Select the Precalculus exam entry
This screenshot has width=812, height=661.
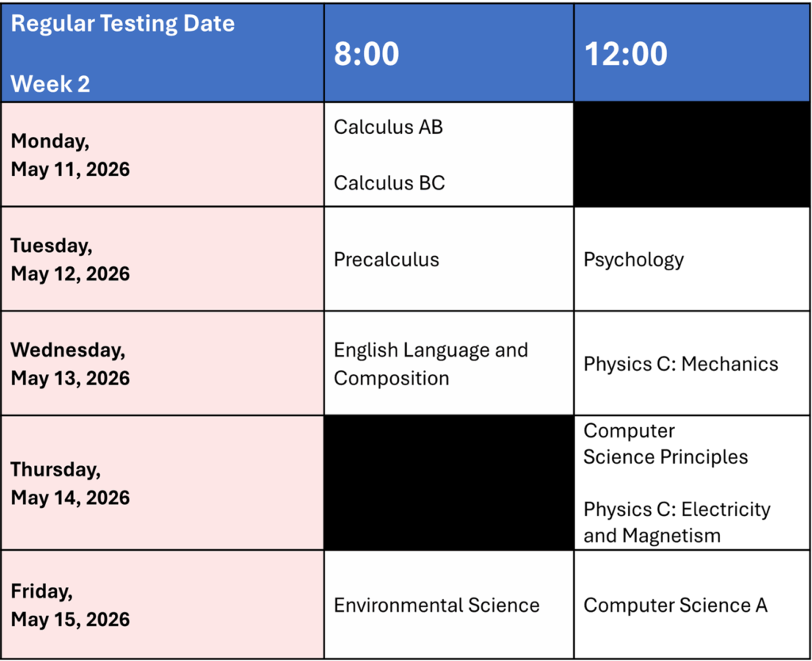pyautogui.click(x=386, y=260)
